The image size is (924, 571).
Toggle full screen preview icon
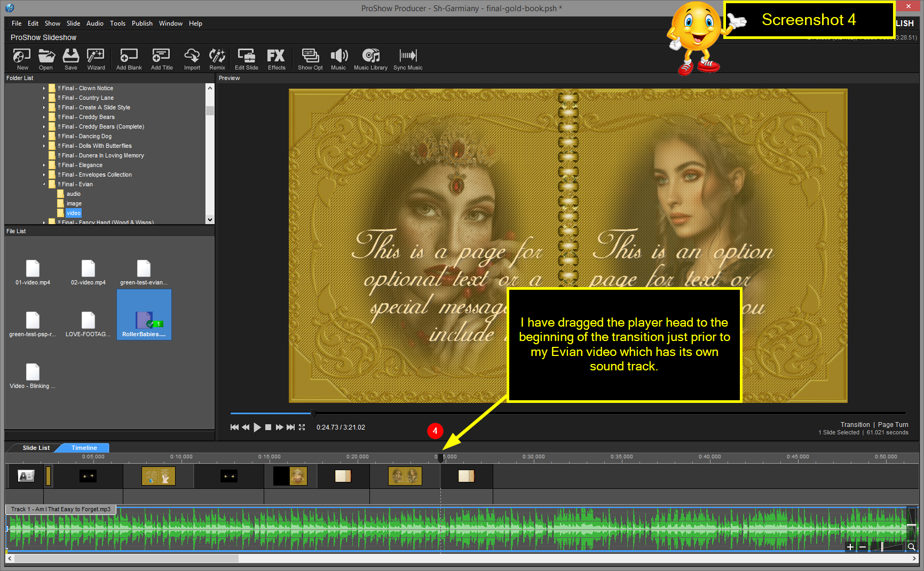click(x=302, y=427)
